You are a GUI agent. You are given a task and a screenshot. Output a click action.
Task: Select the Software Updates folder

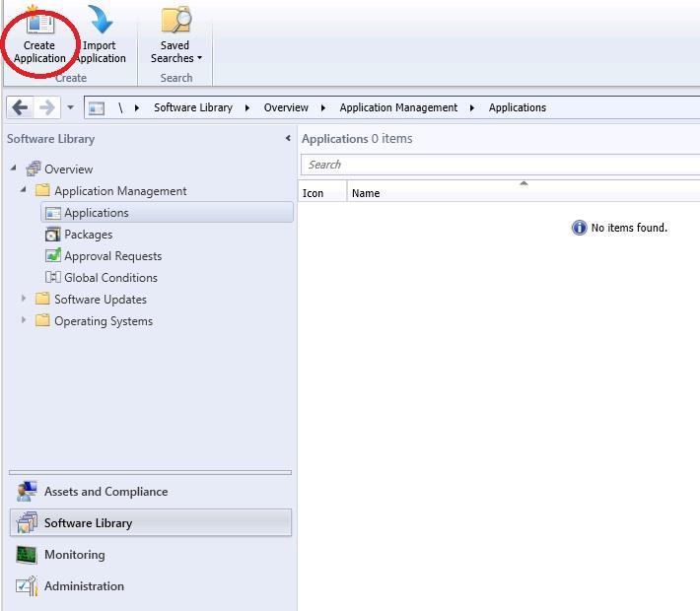click(100, 299)
